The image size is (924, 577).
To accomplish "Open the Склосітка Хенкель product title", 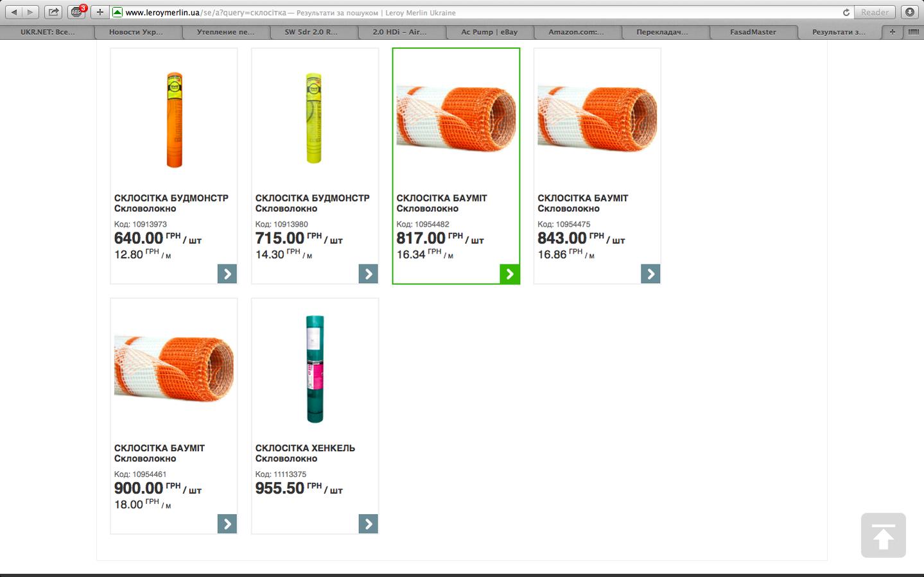I will pyautogui.click(x=305, y=448).
